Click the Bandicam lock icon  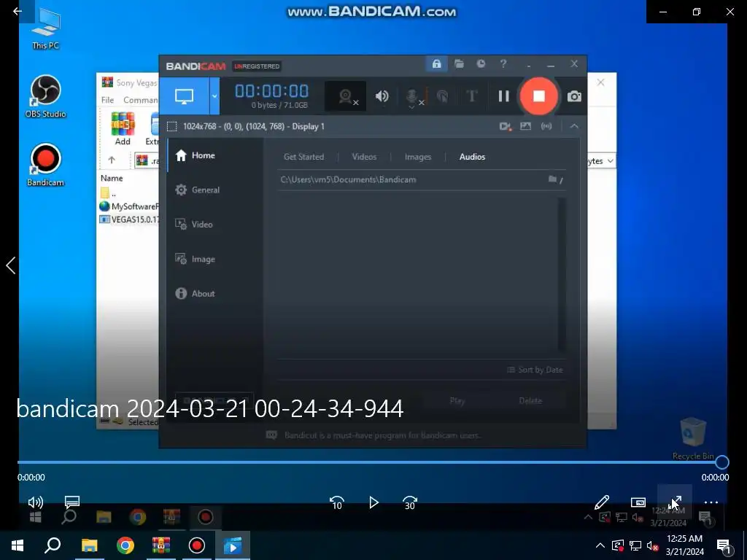pyautogui.click(x=436, y=64)
